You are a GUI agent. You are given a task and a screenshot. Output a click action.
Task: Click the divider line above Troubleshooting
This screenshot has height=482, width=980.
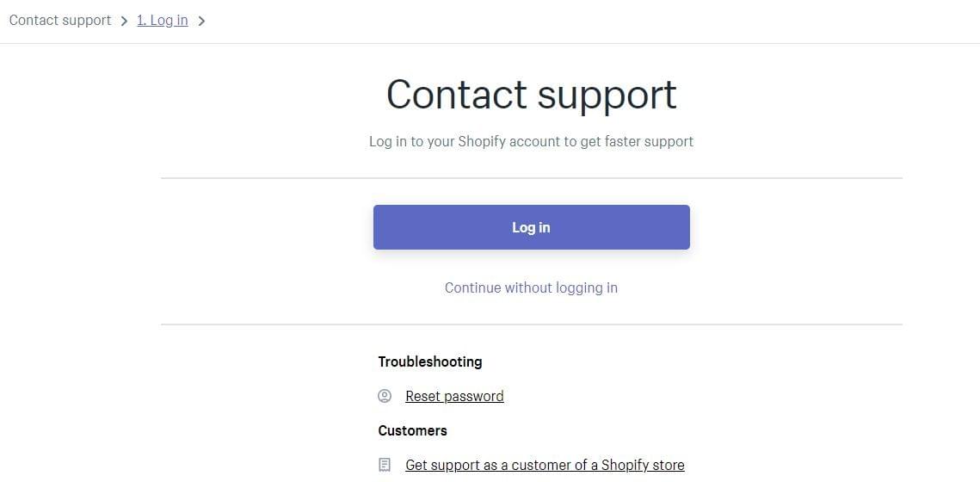531,324
